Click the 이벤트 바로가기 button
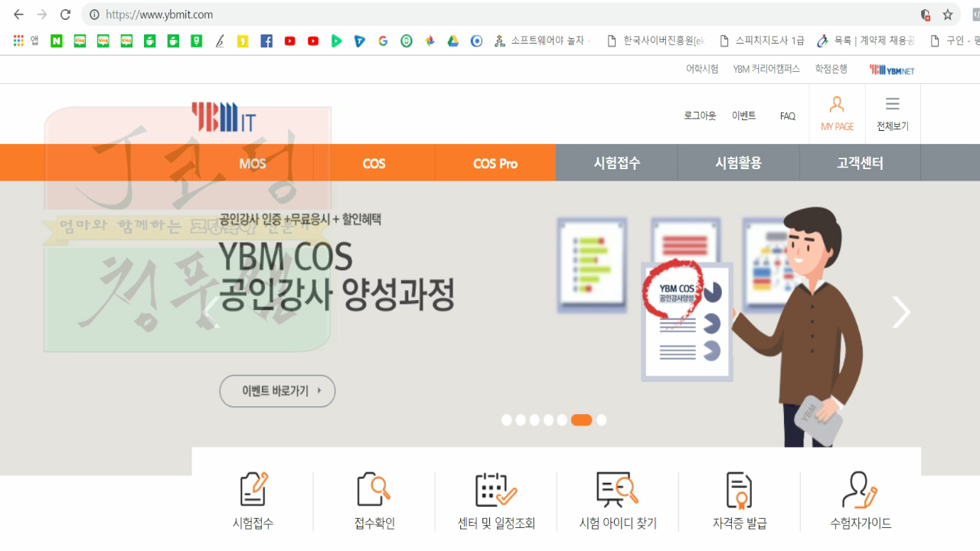The height and width of the screenshot is (551, 980). click(277, 390)
